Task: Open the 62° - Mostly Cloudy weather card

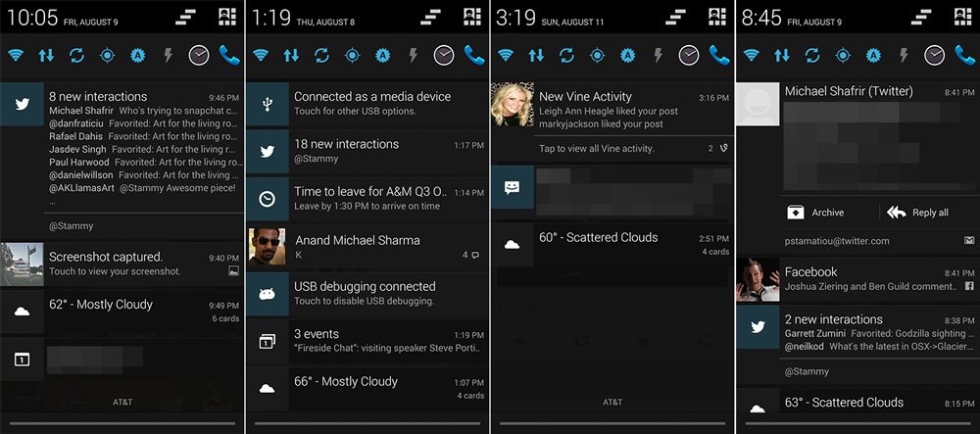Action: 122,312
